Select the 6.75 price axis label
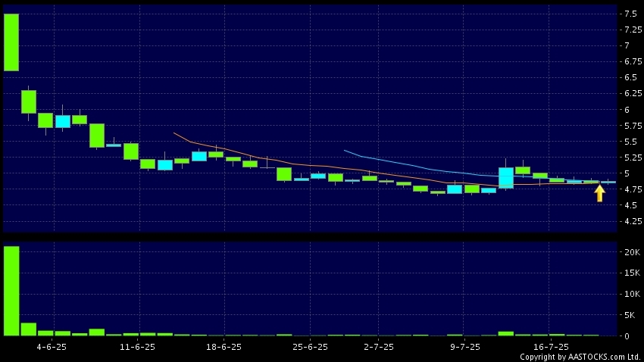This screenshot has width=644, height=362. click(x=633, y=61)
